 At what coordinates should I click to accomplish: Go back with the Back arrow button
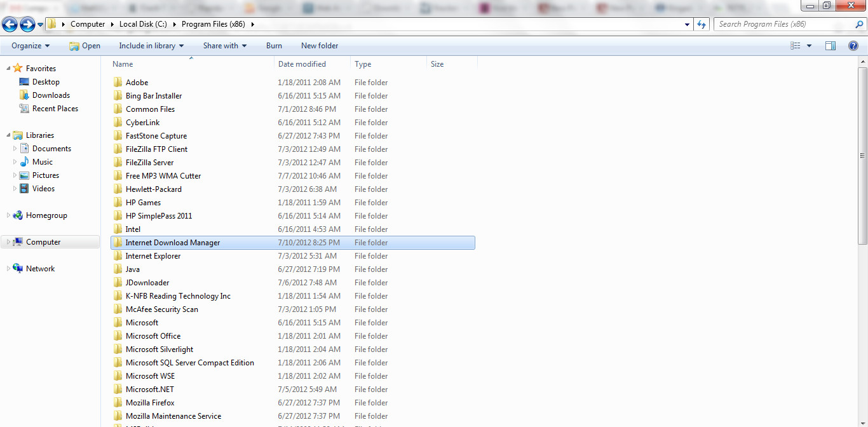tap(10, 25)
